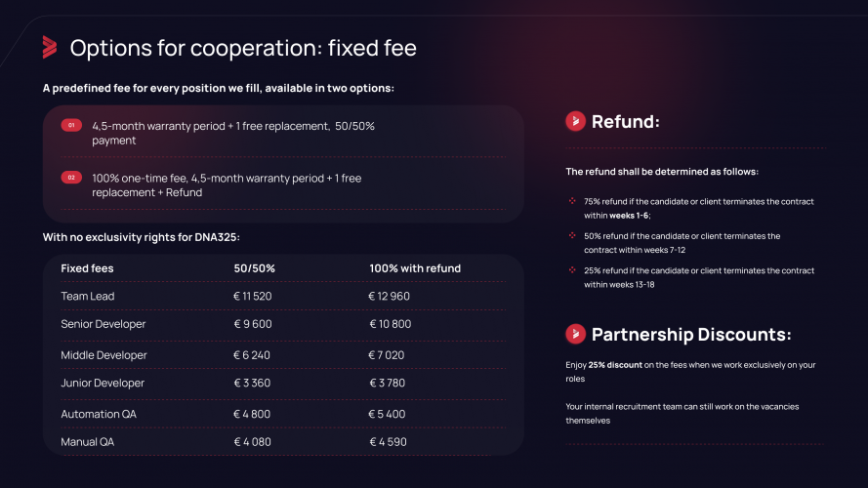
Task: Click the red logo beside the slide title
Action: 50,47
